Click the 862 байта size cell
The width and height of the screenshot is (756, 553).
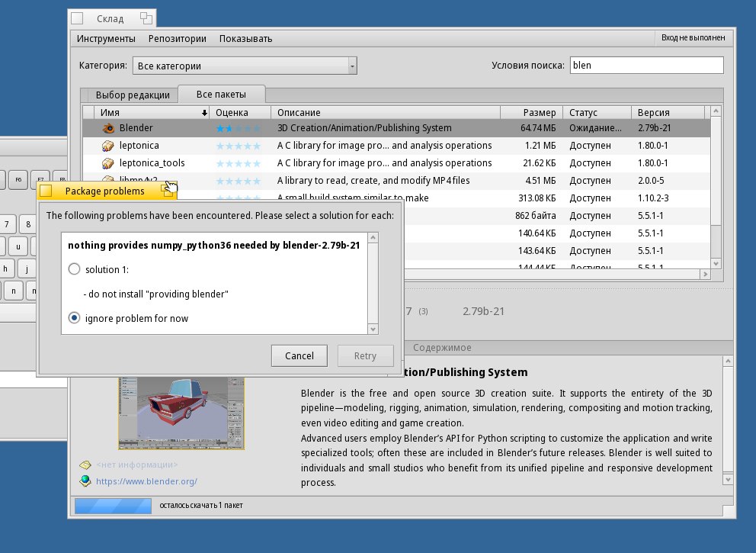(536, 216)
